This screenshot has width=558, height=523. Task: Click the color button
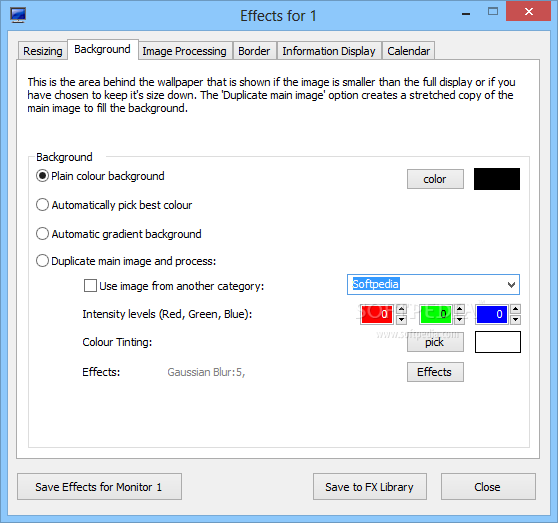pos(435,179)
